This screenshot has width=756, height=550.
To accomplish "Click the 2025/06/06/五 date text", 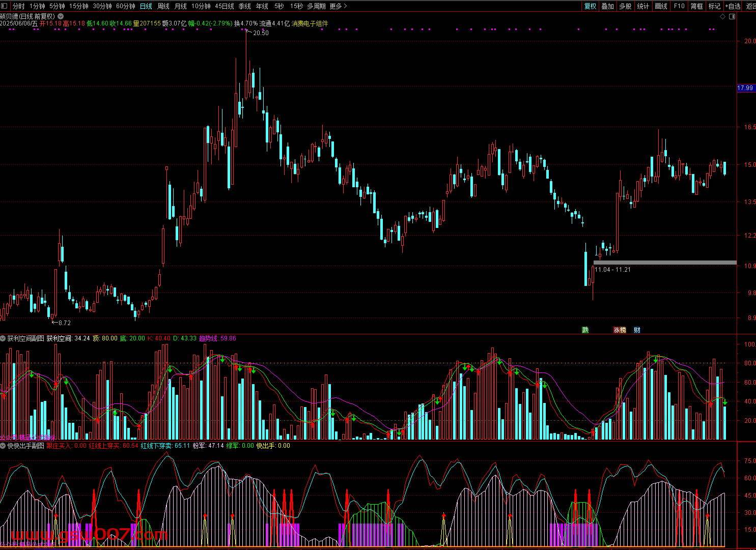I will tap(19, 23).
